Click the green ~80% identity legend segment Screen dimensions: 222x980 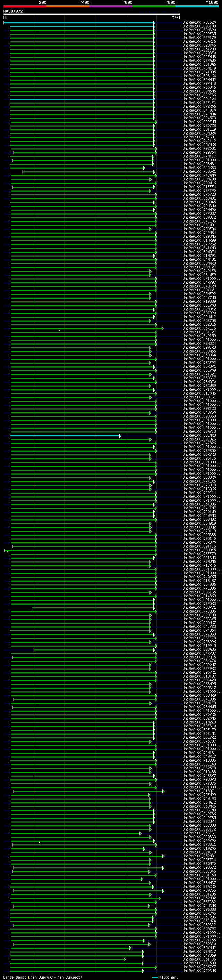click(x=154, y=6)
